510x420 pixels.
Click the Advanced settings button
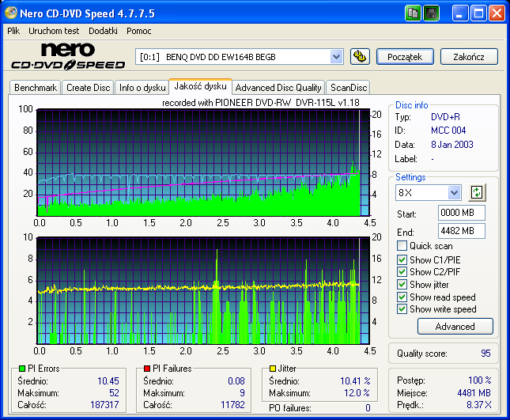pyautogui.click(x=455, y=327)
